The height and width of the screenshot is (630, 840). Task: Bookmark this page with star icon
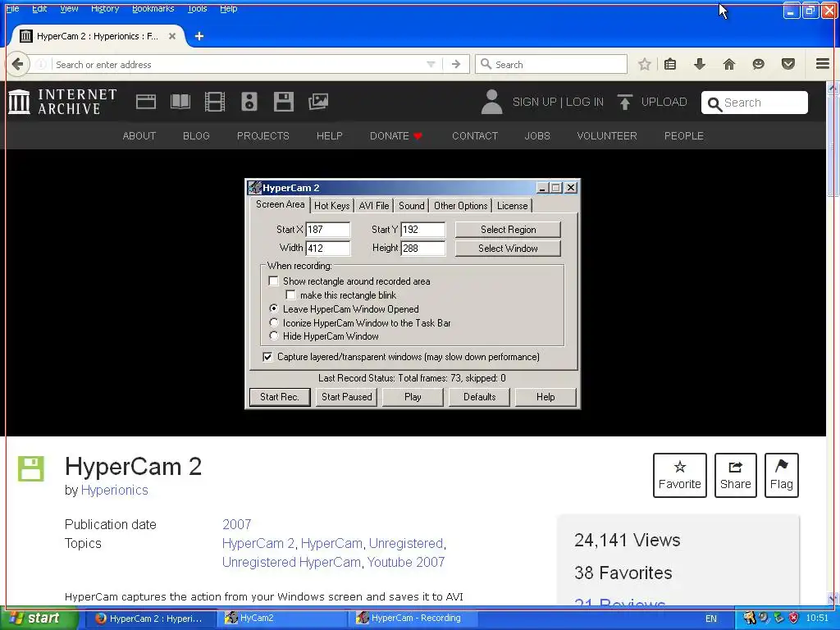[645, 64]
